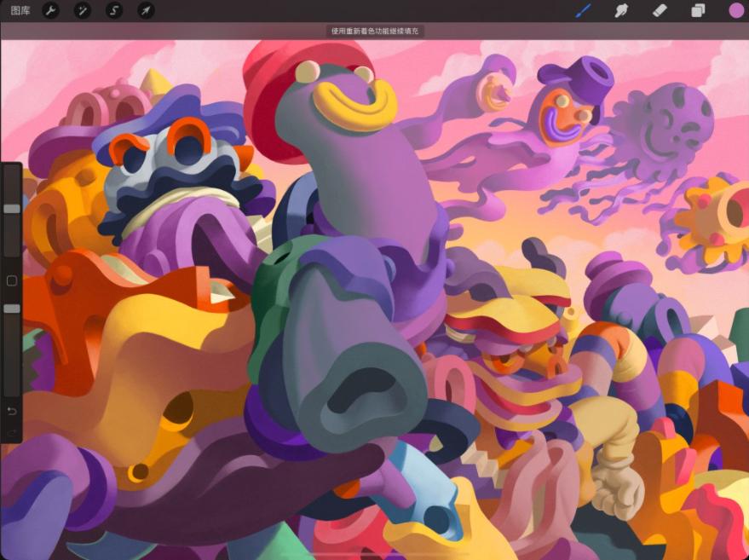749x560 pixels.
Task: Tap the opacity slider on the sidebar
Action: 10,307
